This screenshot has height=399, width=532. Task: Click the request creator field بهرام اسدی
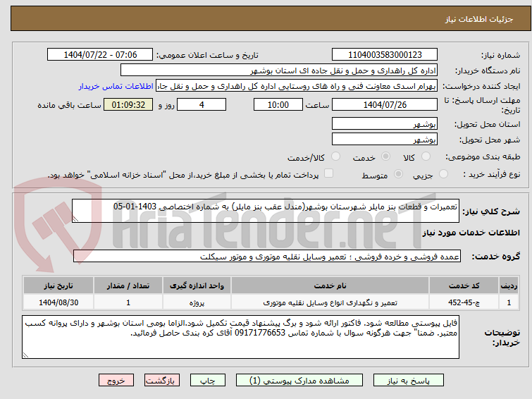[x=297, y=86]
